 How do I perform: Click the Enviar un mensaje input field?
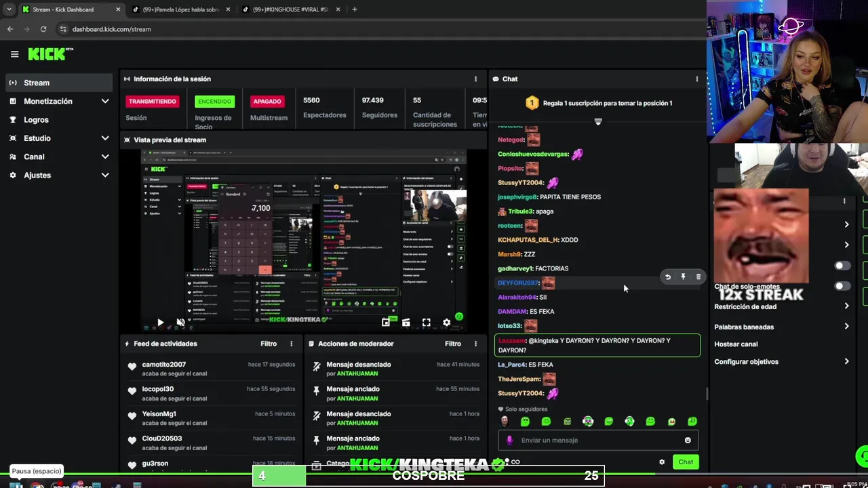pos(598,441)
